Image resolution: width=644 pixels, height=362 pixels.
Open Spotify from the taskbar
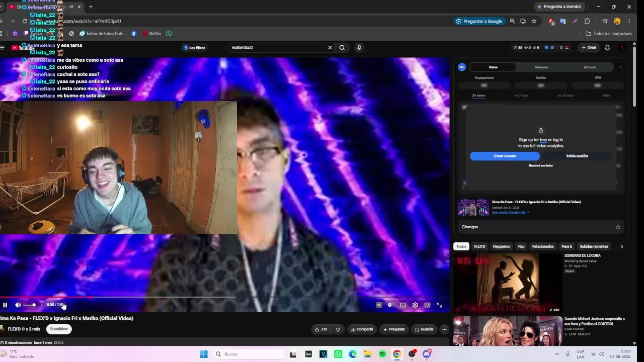(382, 354)
